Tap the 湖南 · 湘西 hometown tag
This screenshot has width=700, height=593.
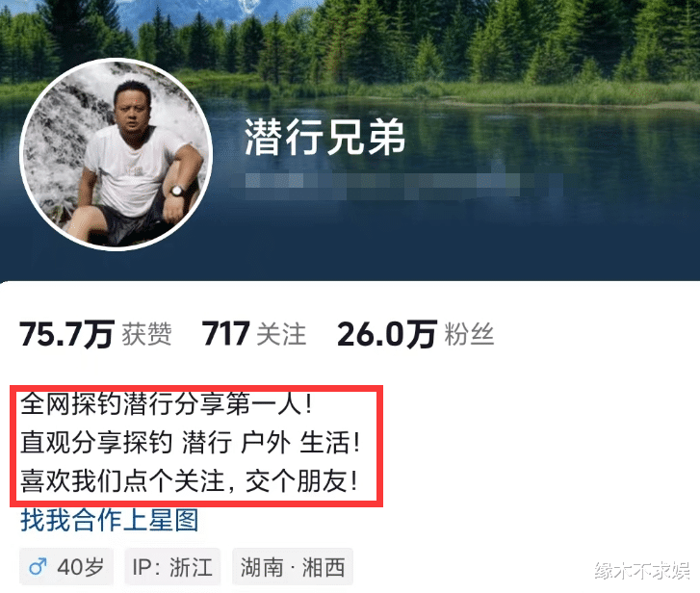click(x=293, y=567)
